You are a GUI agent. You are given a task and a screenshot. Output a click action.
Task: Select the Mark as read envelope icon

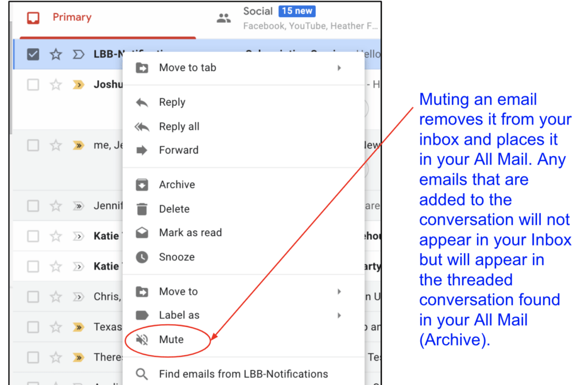pos(142,232)
